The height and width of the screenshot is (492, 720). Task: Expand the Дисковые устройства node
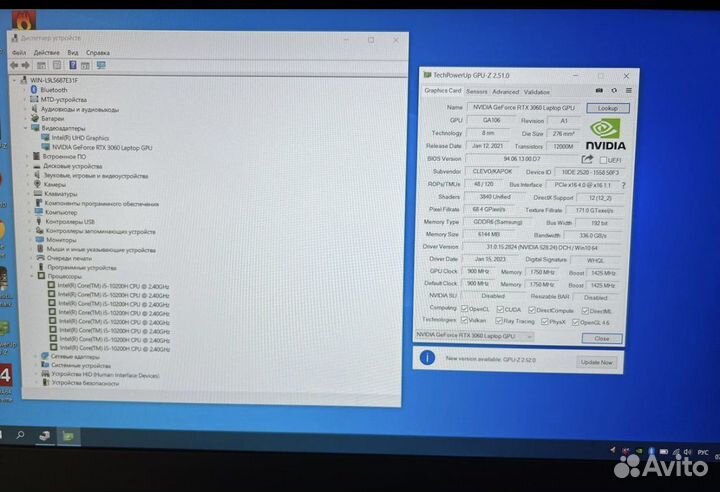coord(28,166)
